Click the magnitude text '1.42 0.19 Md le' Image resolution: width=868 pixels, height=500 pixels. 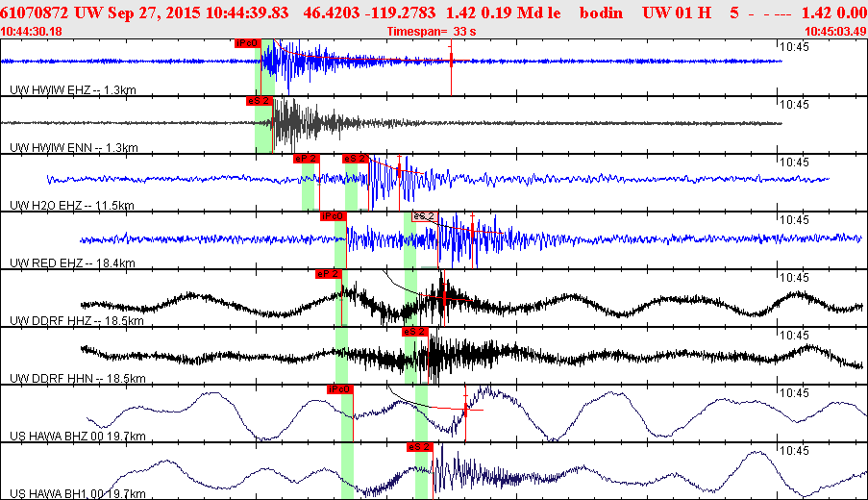point(503,12)
